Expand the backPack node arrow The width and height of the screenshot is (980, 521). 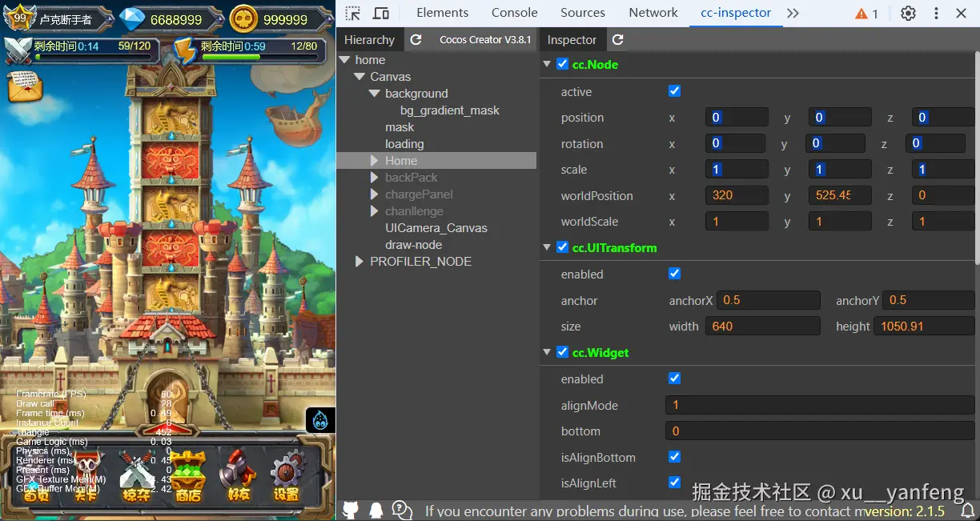click(x=374, y=178)
